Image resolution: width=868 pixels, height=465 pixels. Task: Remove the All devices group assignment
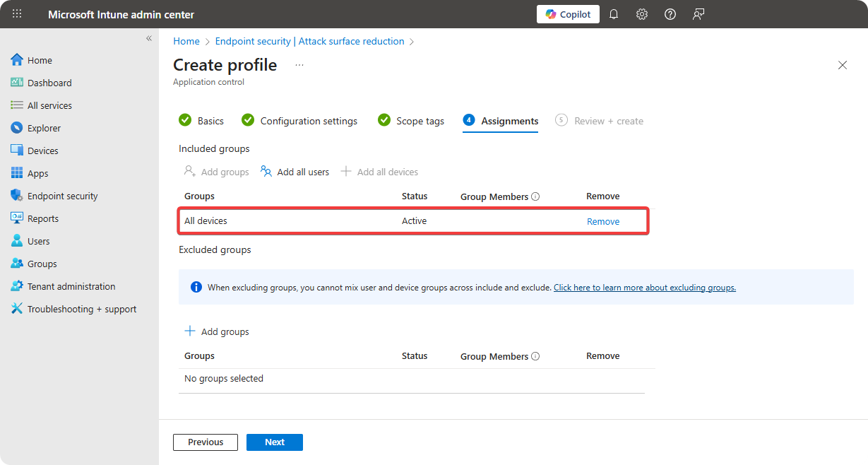click(x=603, y=221)
